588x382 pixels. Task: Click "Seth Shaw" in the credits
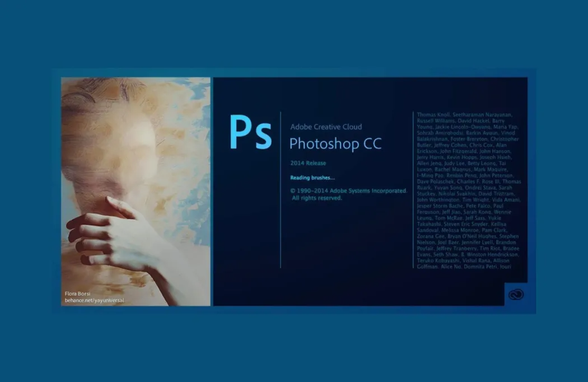point(446,254)
